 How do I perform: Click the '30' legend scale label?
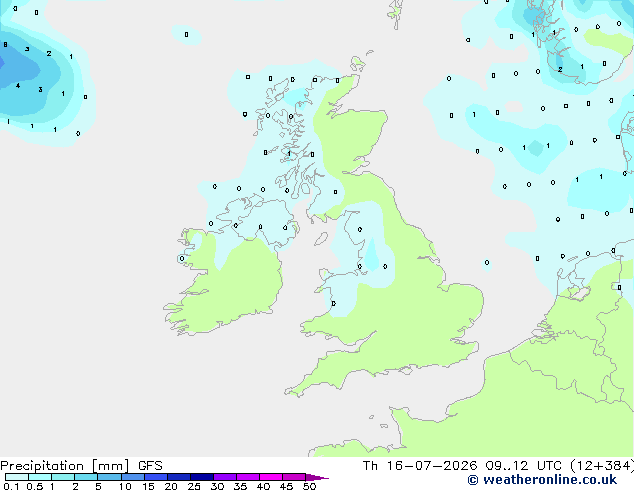217,486
